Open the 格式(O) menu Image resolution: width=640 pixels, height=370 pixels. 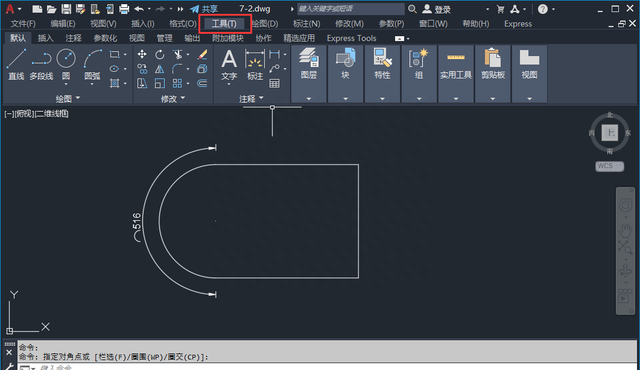coord(183,24)
